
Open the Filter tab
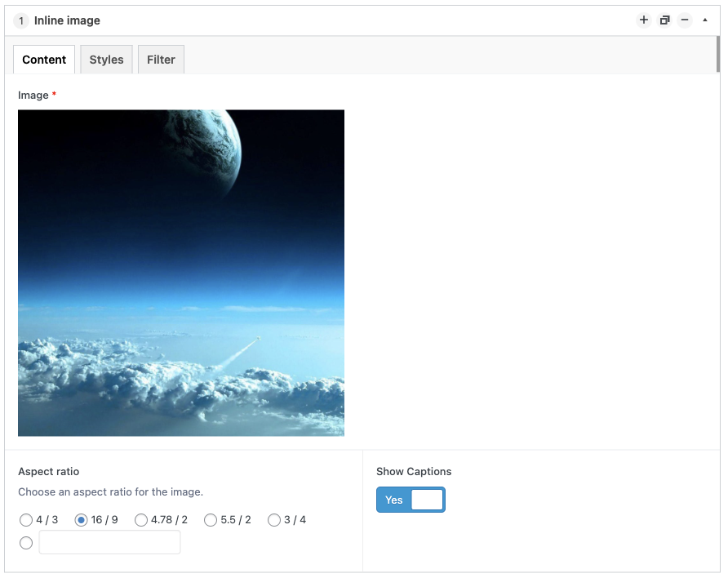click(161, 60)
